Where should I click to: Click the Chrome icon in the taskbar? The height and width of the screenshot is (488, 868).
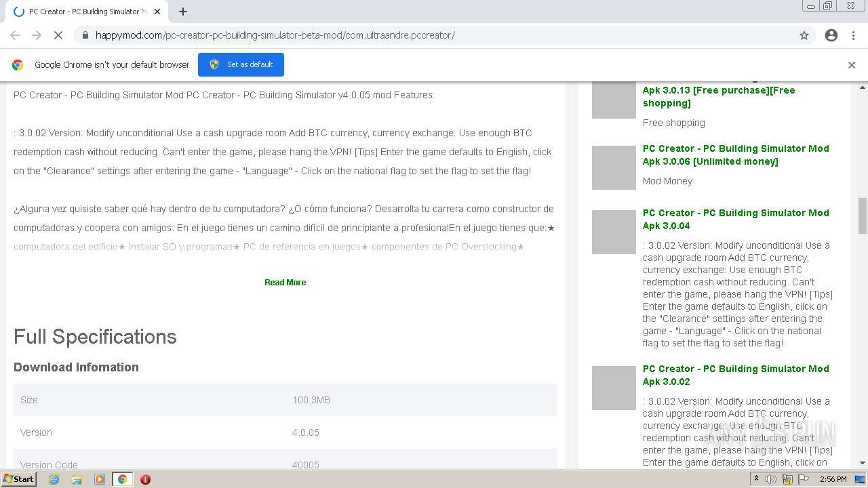122,479
